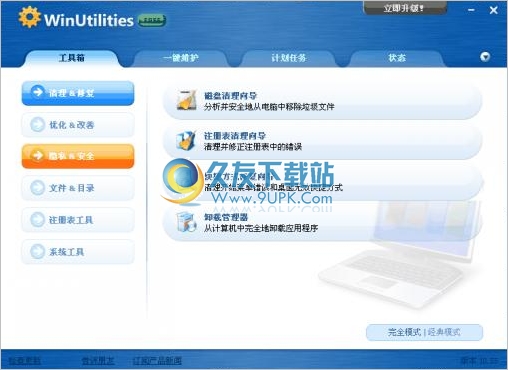Image resolution: width=508 pixels, height=370 pixels.
Task: Switch to the 一键维护 tab
Action: click(x=180, y=58)
